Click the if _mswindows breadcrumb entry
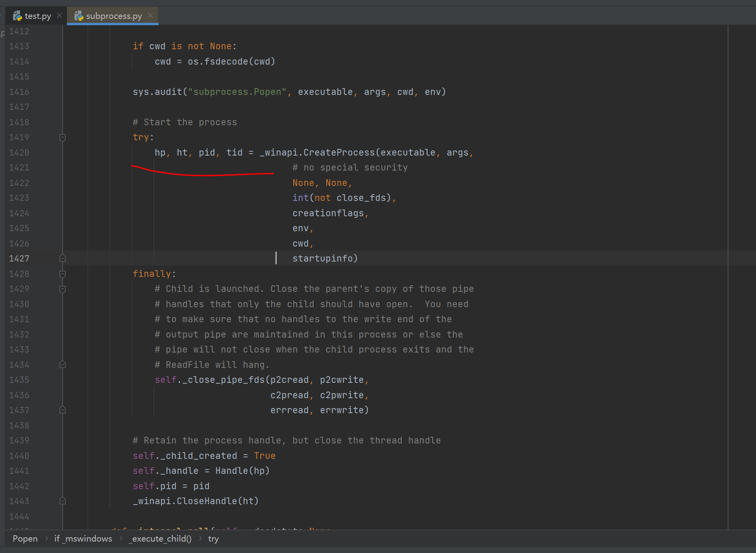This screenshot has height=553, width=756. (83, 538)
